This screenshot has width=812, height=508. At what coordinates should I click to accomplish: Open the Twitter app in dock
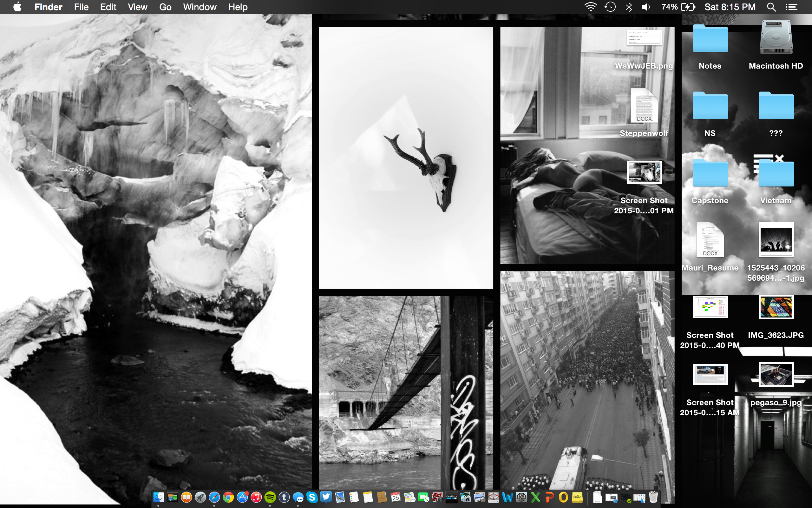(326, 497)
